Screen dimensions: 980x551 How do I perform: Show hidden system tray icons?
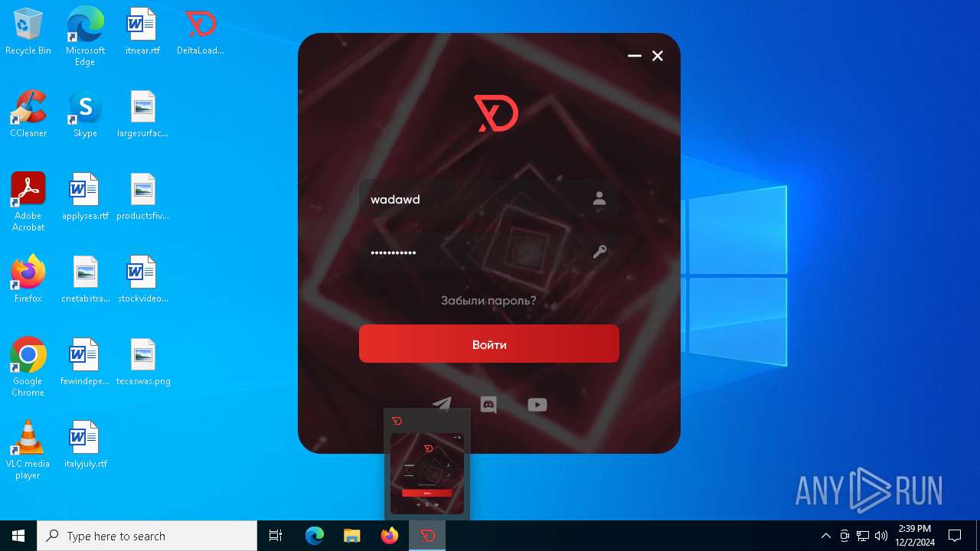click(825, 536)
